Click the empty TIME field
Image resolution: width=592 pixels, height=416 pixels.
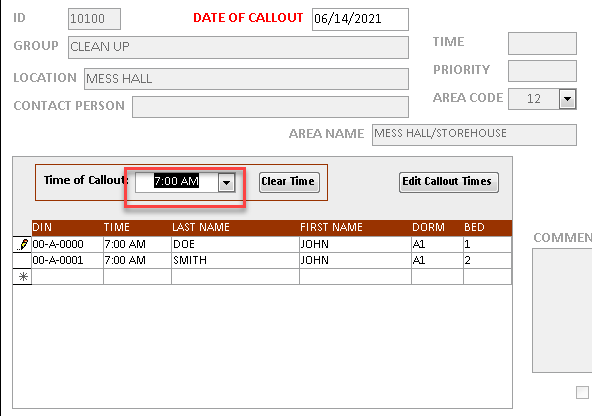[x=542, y=43]
